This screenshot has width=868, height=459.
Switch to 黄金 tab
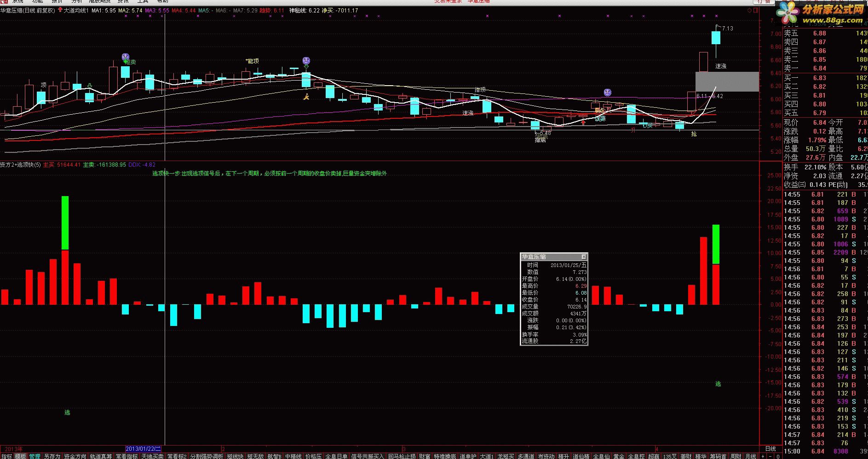[x=619, y=456]
